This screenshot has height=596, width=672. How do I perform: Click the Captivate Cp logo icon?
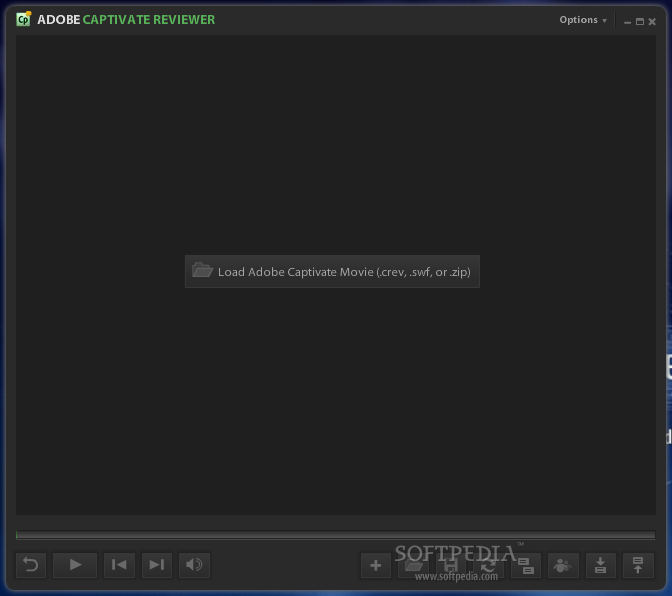pyautogui.click(x=24, y=19)
